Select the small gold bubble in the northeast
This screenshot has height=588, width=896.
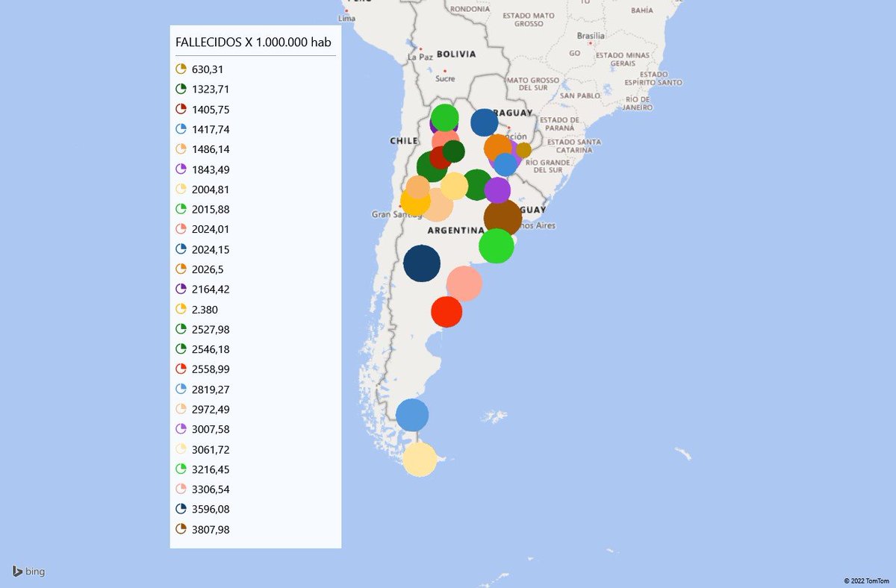(x=523, y=150)
